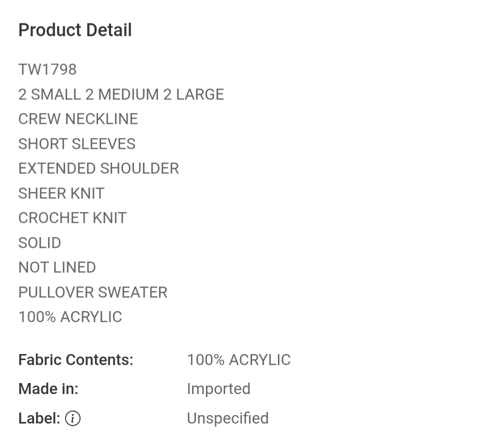This screenshot has height=444, width=504.
Task: Click the Unspecified label value
Action: (227, 418)
